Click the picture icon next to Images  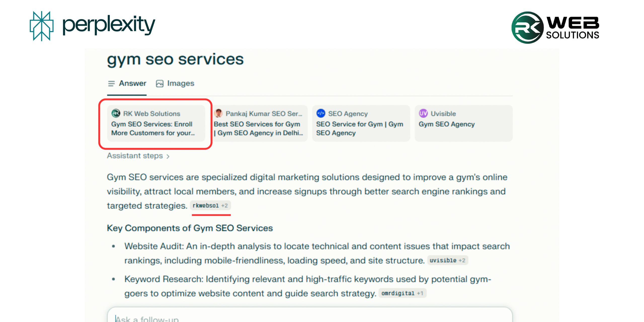160,83
